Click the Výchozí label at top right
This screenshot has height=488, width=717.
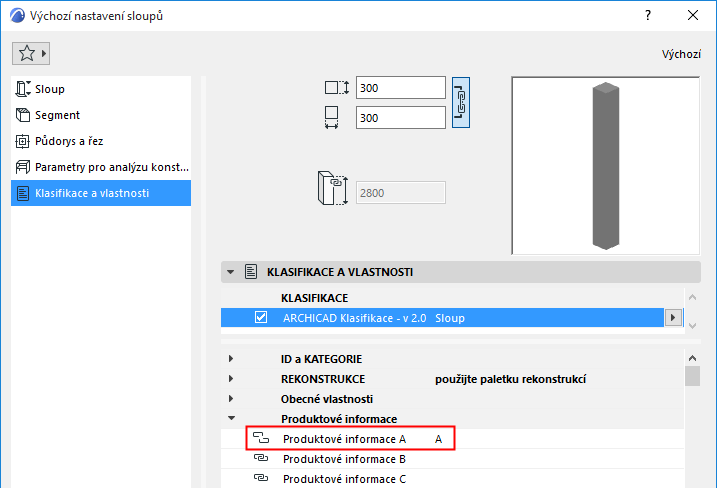click(681, 54)
